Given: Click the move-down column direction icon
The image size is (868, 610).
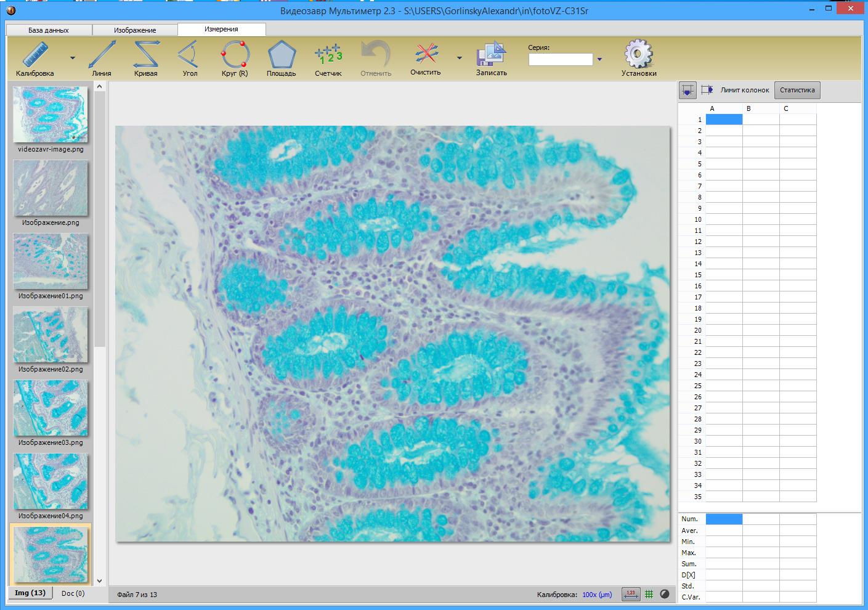Looking at the screenshot, I should point(688,90).
